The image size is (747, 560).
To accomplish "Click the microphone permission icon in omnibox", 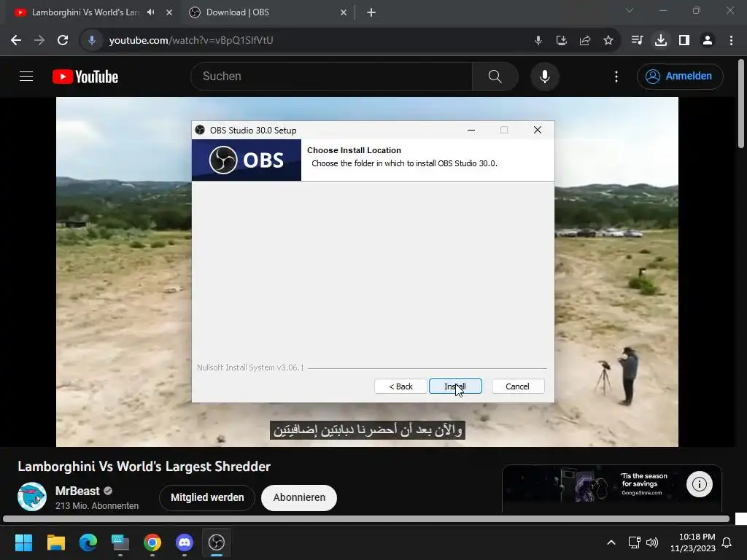I will click(x=538, y=41).
